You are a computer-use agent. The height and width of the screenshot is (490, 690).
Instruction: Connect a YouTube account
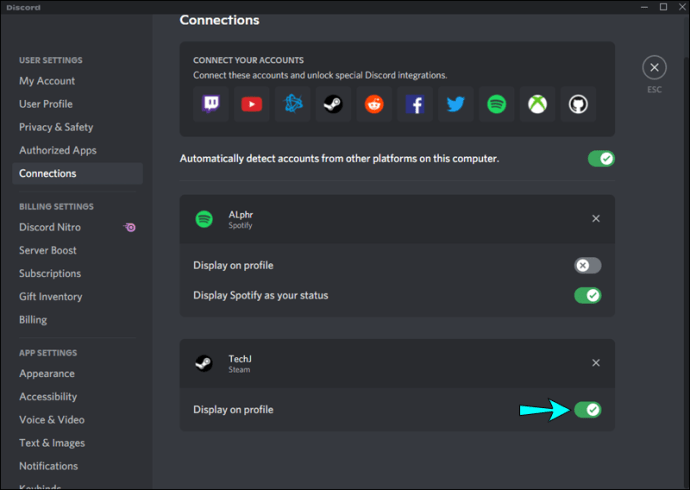250,103
